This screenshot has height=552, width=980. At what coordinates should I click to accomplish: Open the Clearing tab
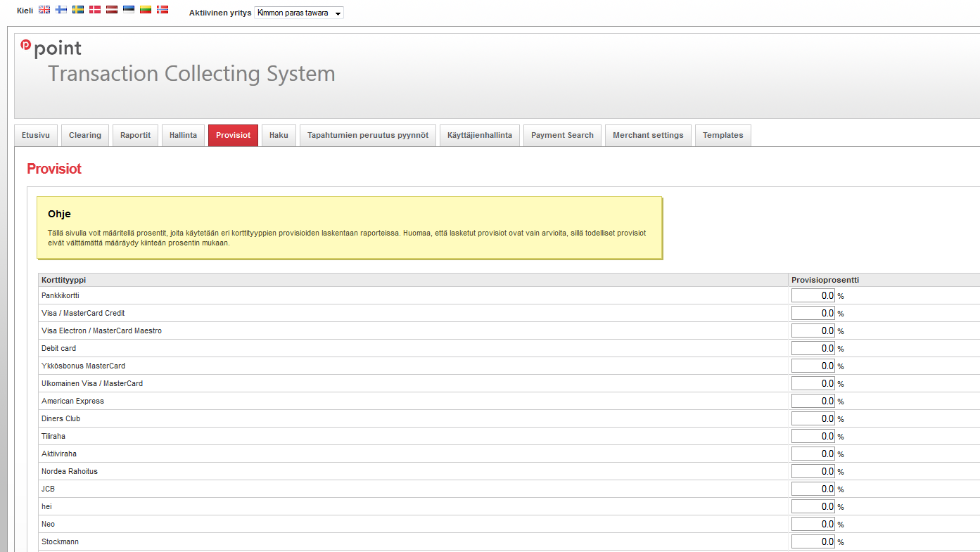tap(85, 136)
